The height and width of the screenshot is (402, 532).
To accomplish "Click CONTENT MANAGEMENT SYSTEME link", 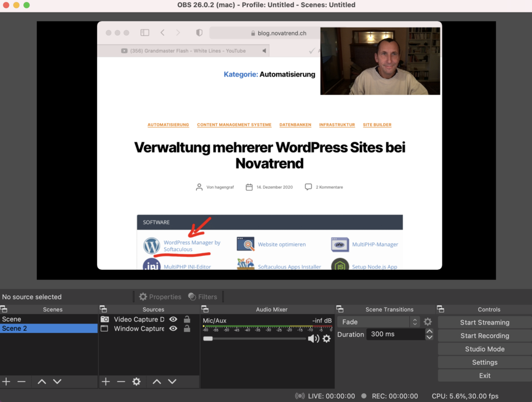I will point(234,125).
